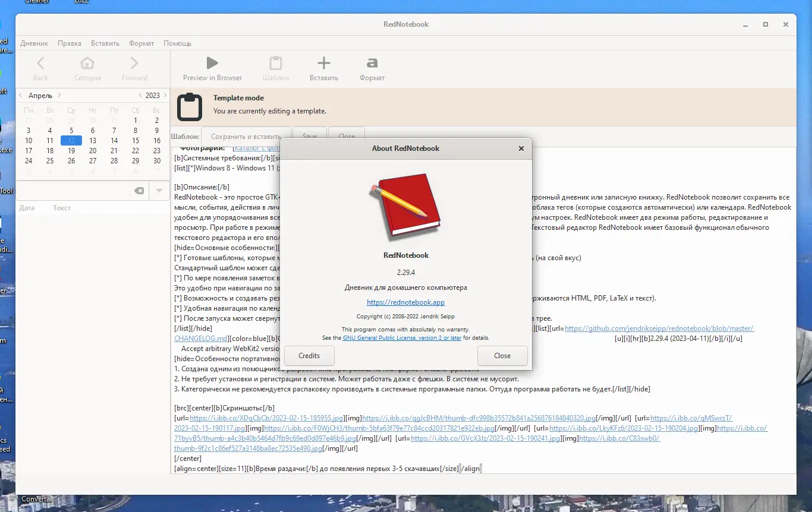This screenshot has height=512, width=812.
Task: Expand the search box dropdown arrow
Action: point(159,191)
